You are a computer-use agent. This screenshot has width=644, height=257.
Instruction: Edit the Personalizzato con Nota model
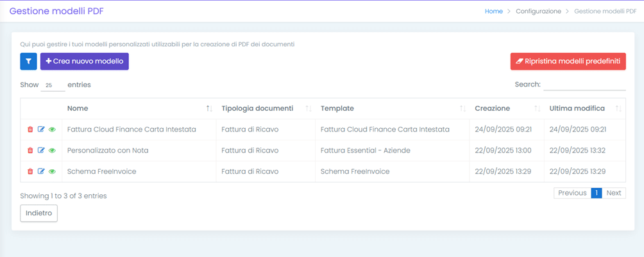41,151
